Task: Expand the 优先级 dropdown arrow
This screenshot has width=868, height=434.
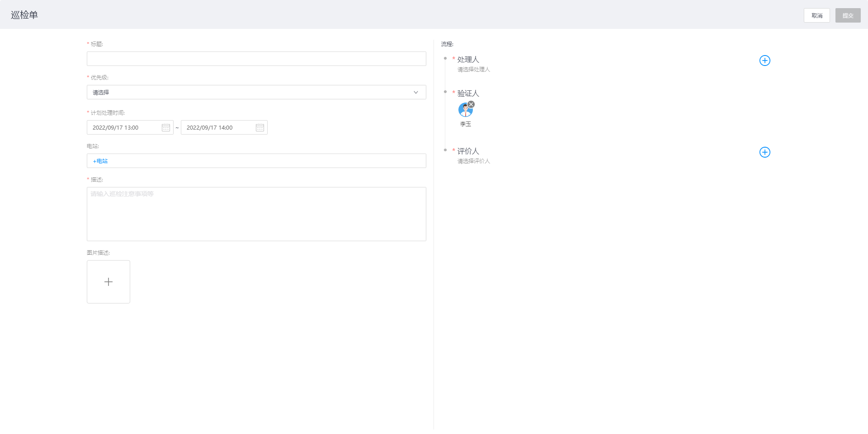Action: (415, 93)
